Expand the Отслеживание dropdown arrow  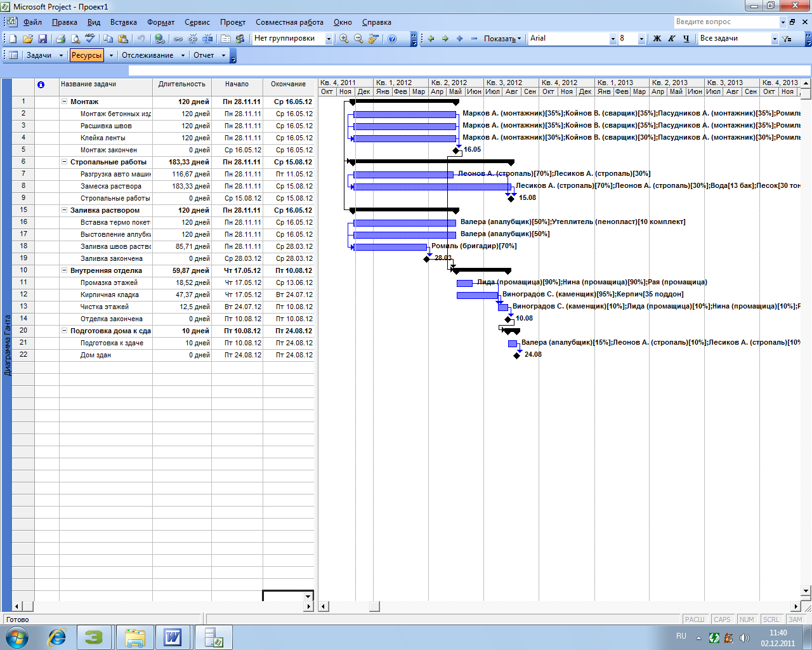click(x=183, y=55)
